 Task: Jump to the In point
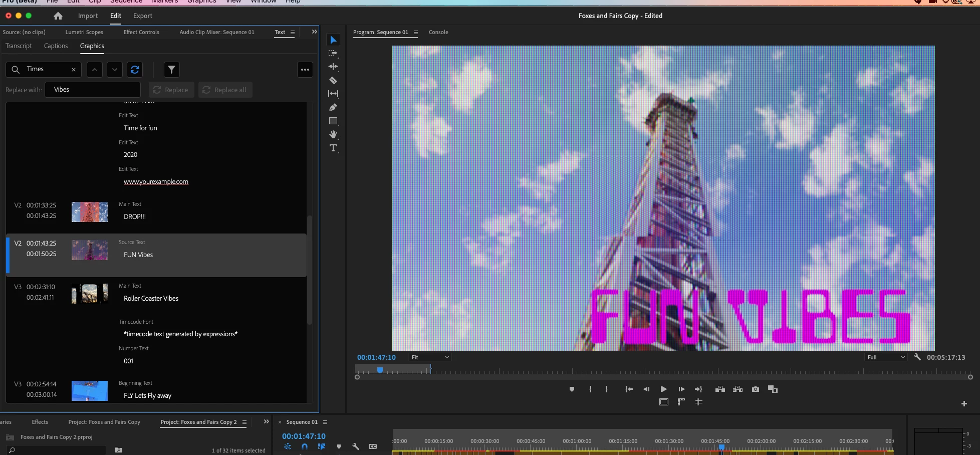[x=629, y=389]
